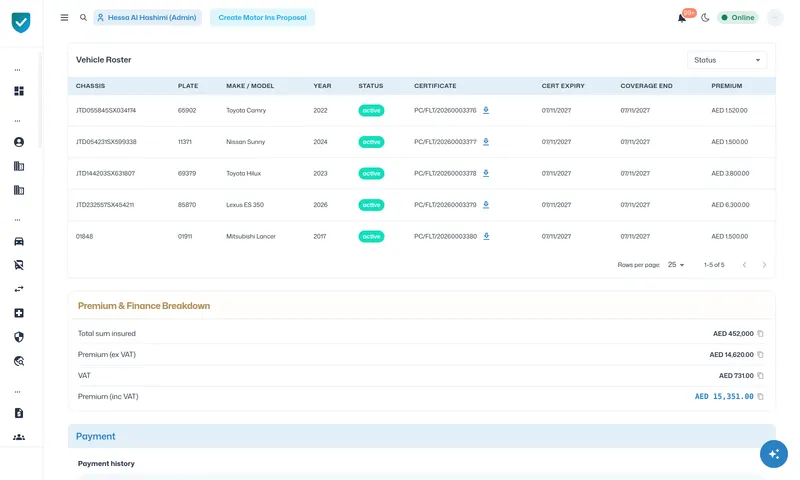Select chassis JTD054231SX599338
This screenshot has width=800, height=480.
pos(106,142)
